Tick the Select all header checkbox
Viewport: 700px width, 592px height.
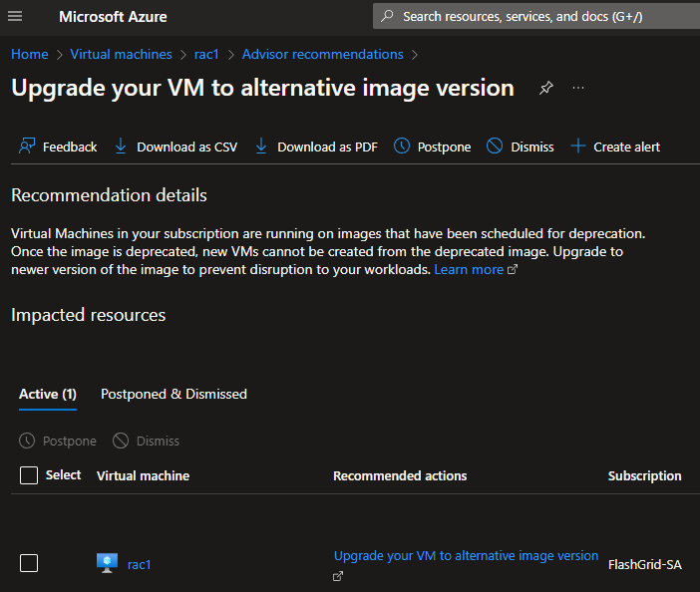29,475
